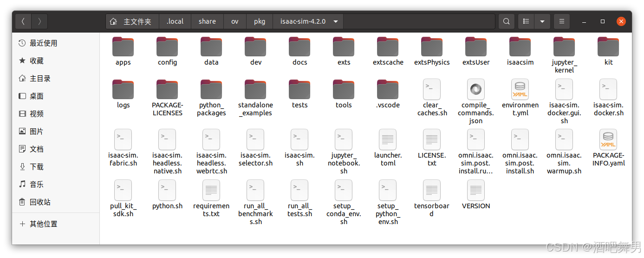Select launcher.toml file icon
The height and width of the screenshot is (258, 644).
tap(388, 139)
